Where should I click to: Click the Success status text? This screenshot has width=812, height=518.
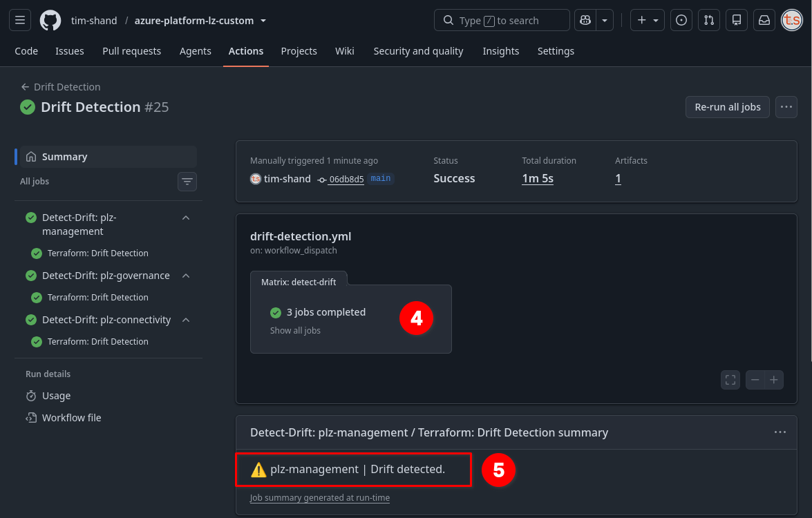[454, 178]
